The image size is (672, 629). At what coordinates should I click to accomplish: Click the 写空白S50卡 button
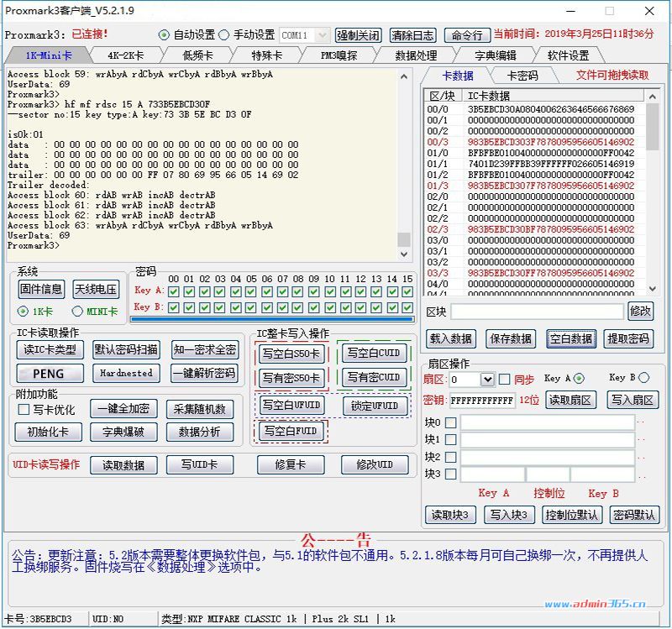click(x=291, y=354)
